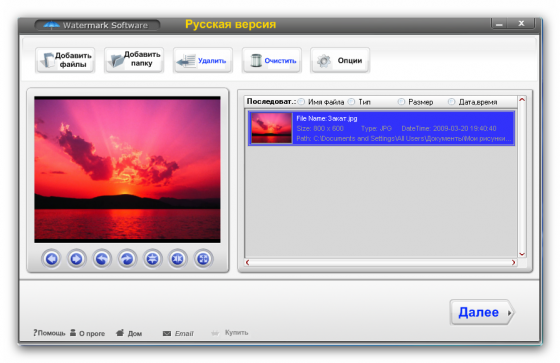Click Добавить папку button
Image resolution: width=560 pixels, height=363 pixels.
point(134,60)
